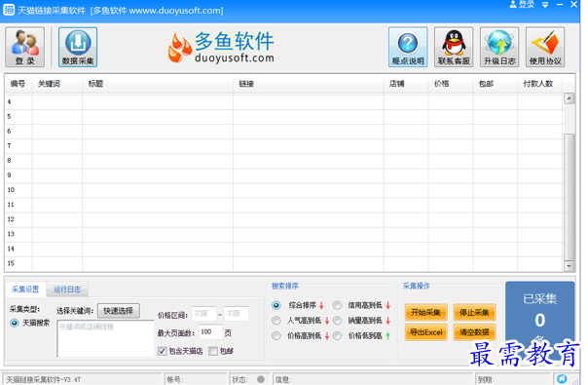Viewport: 588px width, 385px height.
Task: Select table row number 4
Action: tap(284, 101)
